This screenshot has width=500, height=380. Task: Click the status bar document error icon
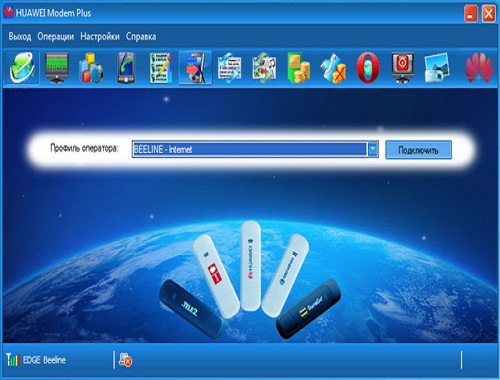coord(125,360)
